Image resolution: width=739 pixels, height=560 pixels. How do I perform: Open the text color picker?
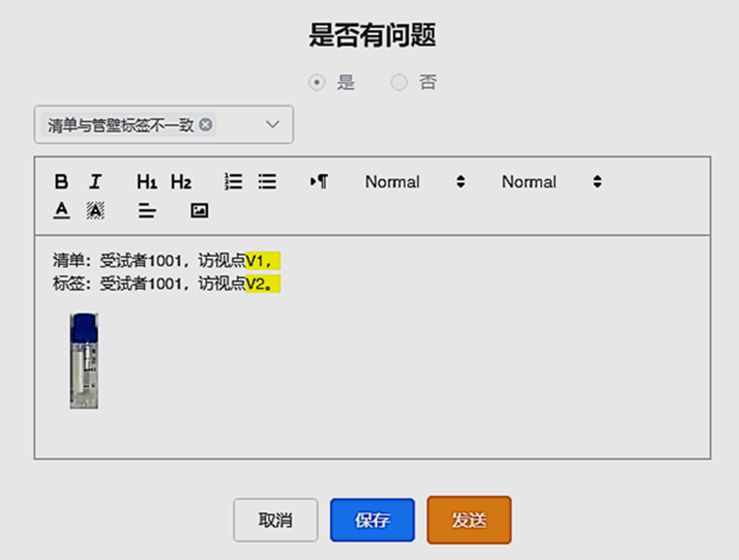[x=62, y=210]
